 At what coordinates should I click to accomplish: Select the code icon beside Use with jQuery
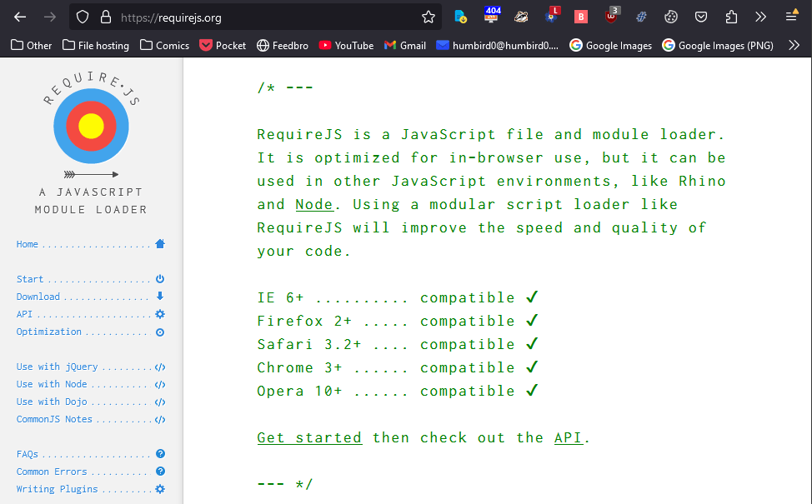pyautogui.click(x=158, y=366)
